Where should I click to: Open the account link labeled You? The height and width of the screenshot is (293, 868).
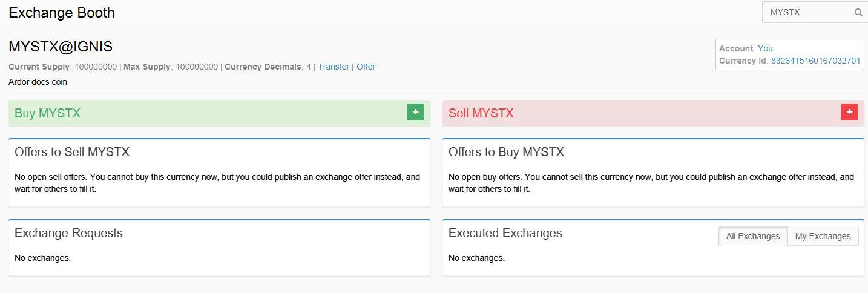(x=765, y=48)
